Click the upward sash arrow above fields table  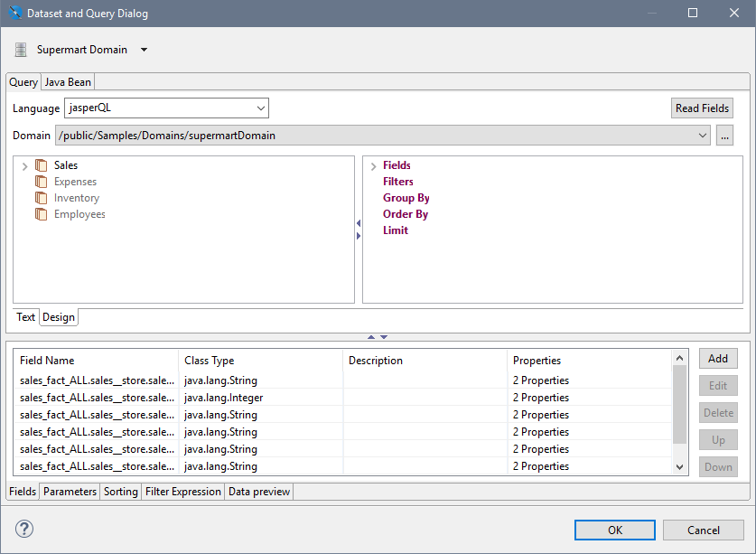point(371,337)
